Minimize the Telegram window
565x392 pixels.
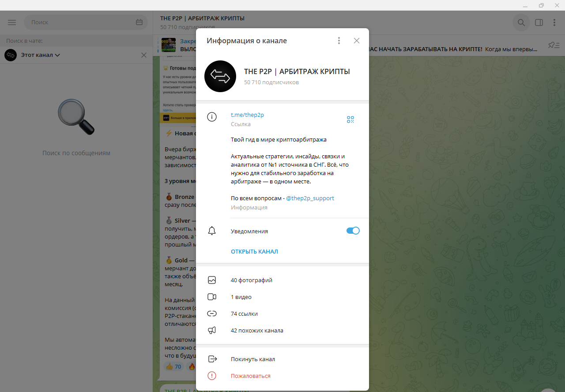pyautogui.click(x=524, y=5)
